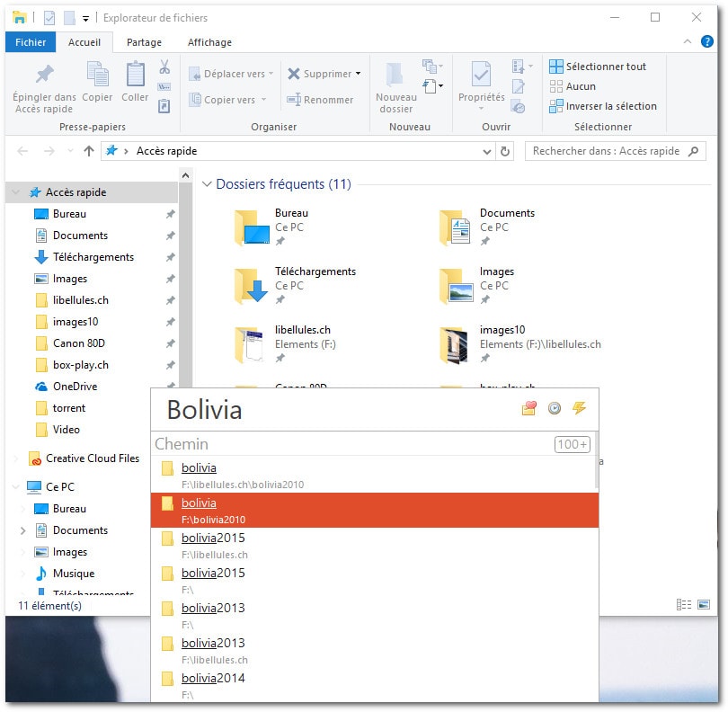Expand the Documents node under Ce PC
The height and width of the screenshot is (712, 728).
pos(22,530)
